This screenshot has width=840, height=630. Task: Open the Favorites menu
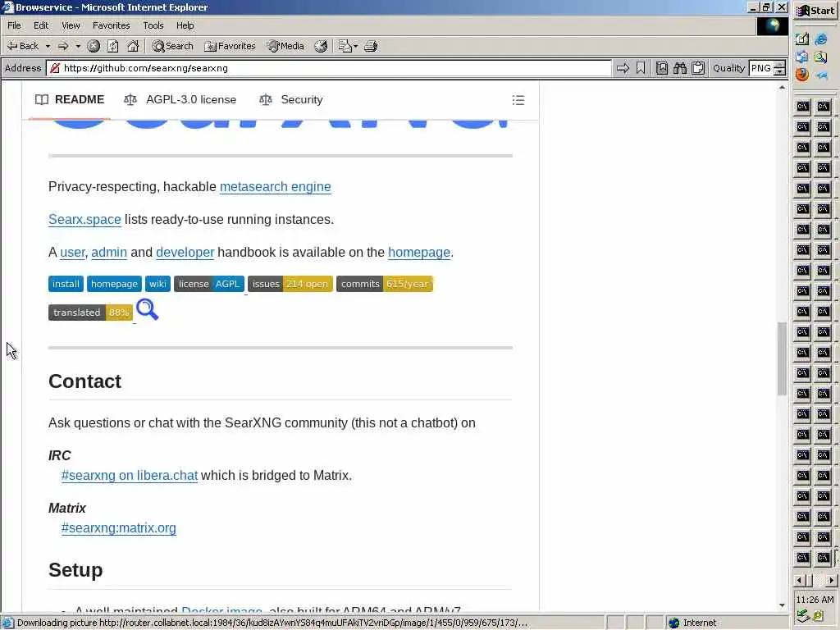(x=111, y=25)
